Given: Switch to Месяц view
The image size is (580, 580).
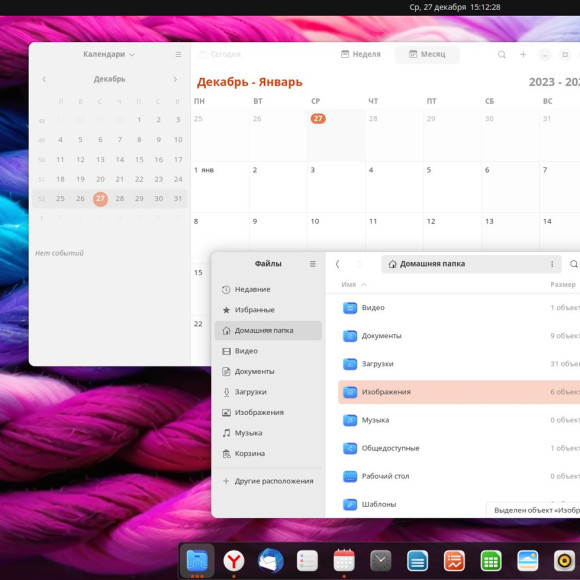Looking at the screenshot, I should [x=427, y=54].
